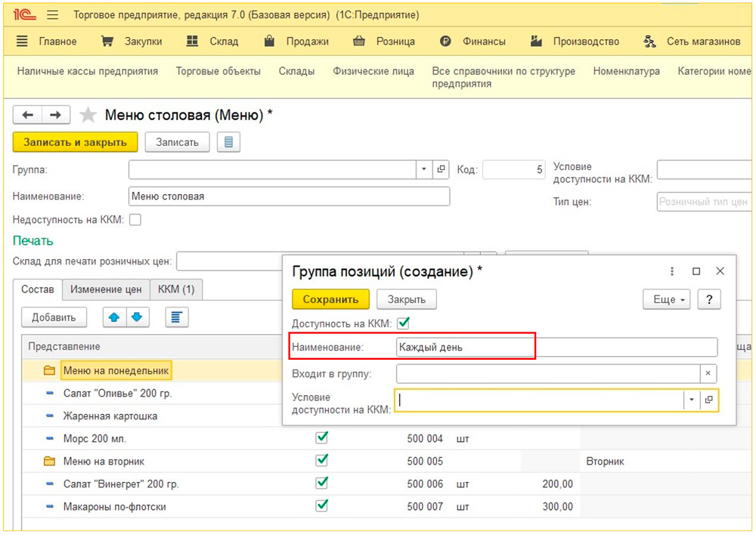This screenshot has width=756, height=535.
Task: Click the Записать и закрыть button
Action: click(x=75, y=142)
